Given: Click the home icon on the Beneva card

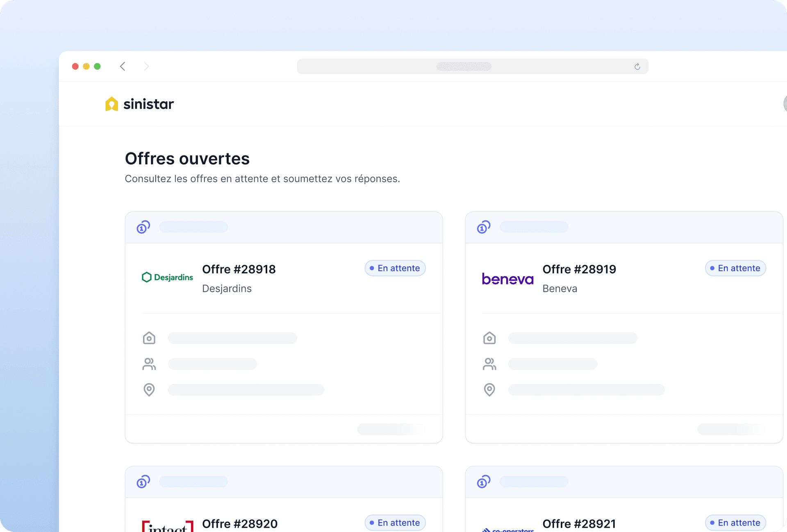Looking at the screenshot, I should point(489,338).
